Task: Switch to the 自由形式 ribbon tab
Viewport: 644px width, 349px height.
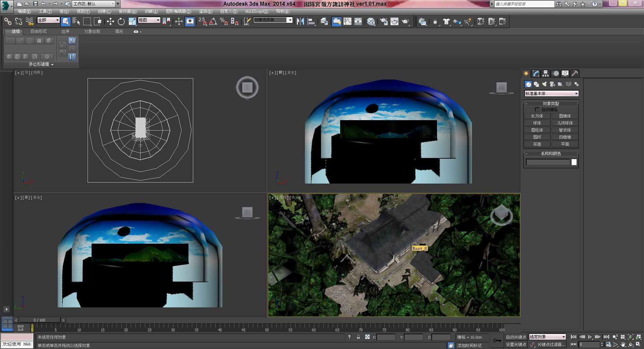Action: [x=39, y=32]
